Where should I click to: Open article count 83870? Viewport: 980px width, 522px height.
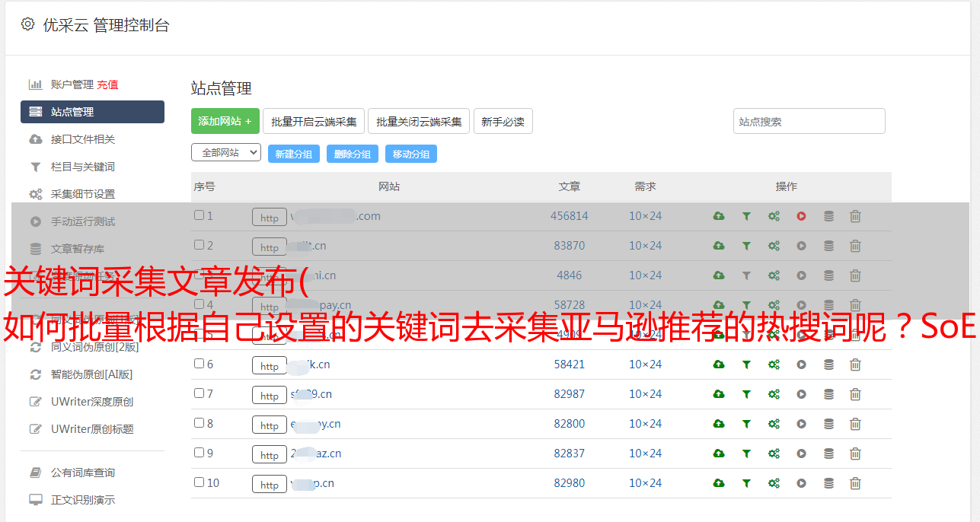point(570,246)
